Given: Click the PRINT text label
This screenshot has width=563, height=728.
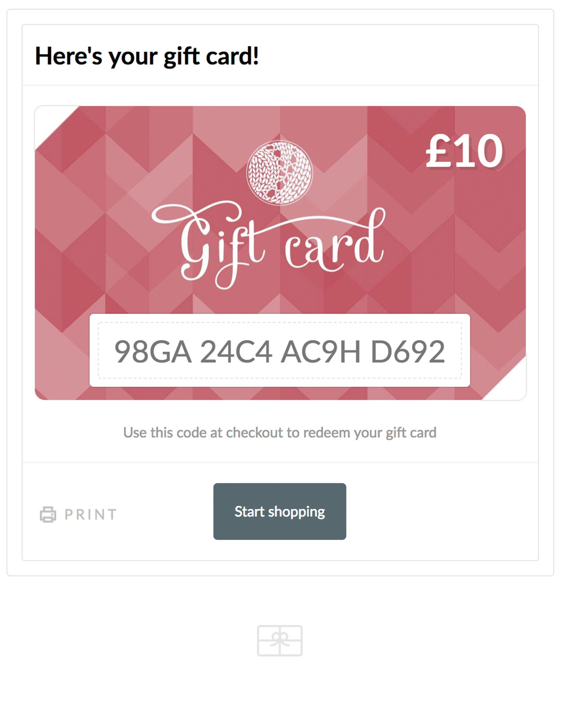Looking at the screenshot, I should tap(90, 515).
